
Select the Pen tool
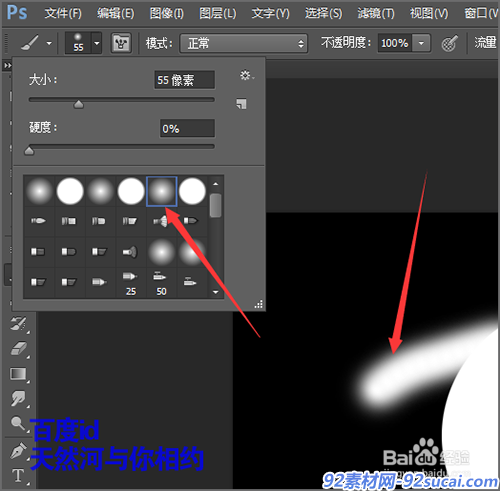click(x=19, y=451)
